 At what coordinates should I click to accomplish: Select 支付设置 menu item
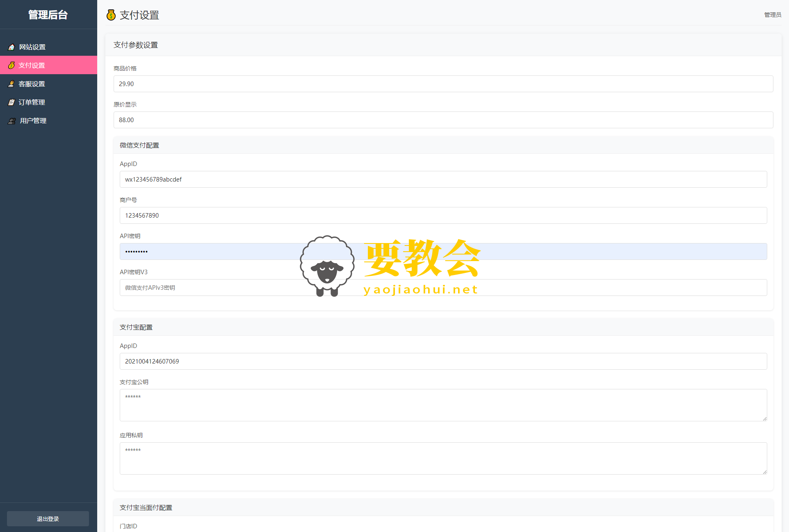pyautogui.click(x=48, y=65)
